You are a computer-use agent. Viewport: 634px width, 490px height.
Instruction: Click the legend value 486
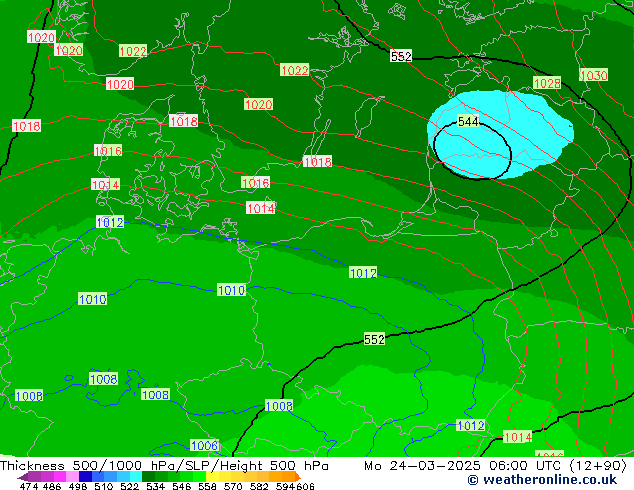52,486
